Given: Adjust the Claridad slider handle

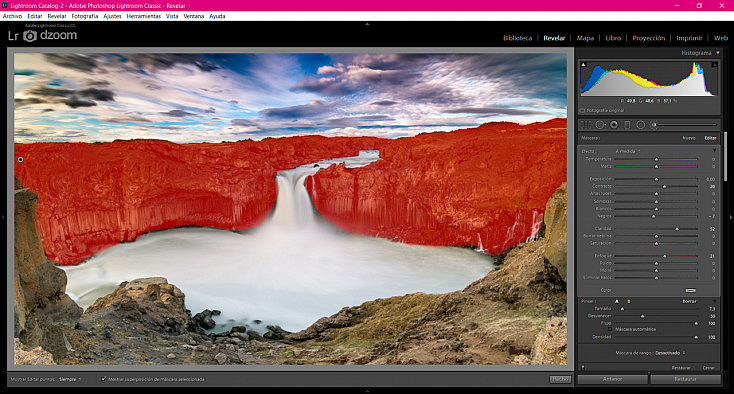Looking at the screenshot, I should tap(677, 229).
